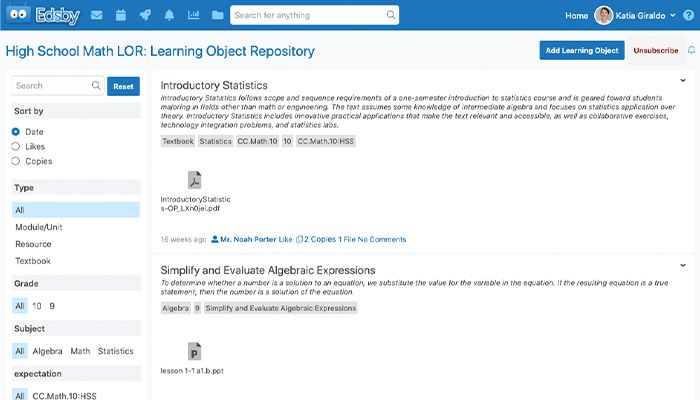The height and width of the screenshot is (400, 700).
Task: Open the messages envelope icon
Action: 97,16
